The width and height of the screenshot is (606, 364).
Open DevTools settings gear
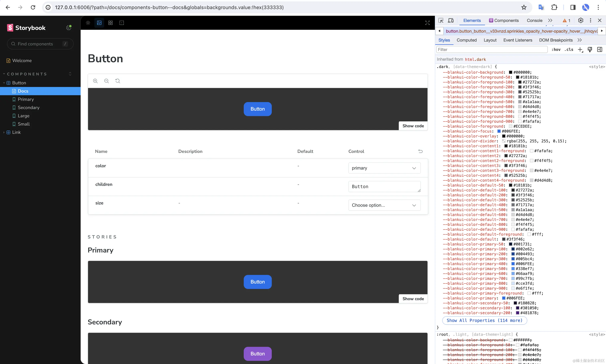click(581, 20)
